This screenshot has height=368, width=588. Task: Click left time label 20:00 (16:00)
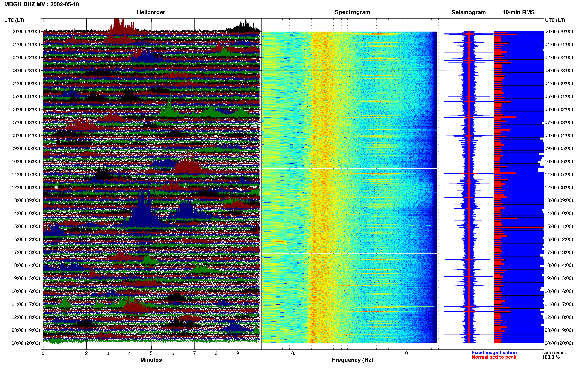click(26, 291)
